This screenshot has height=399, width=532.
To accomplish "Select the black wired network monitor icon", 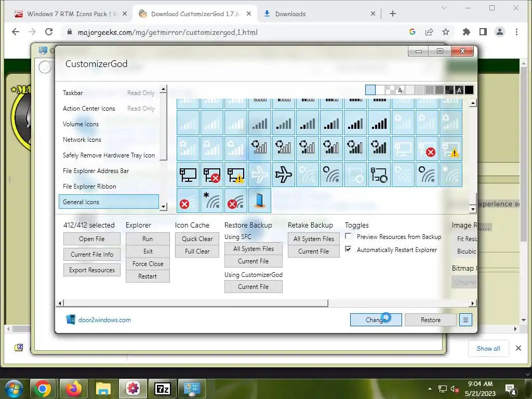I will coord(188,175).
